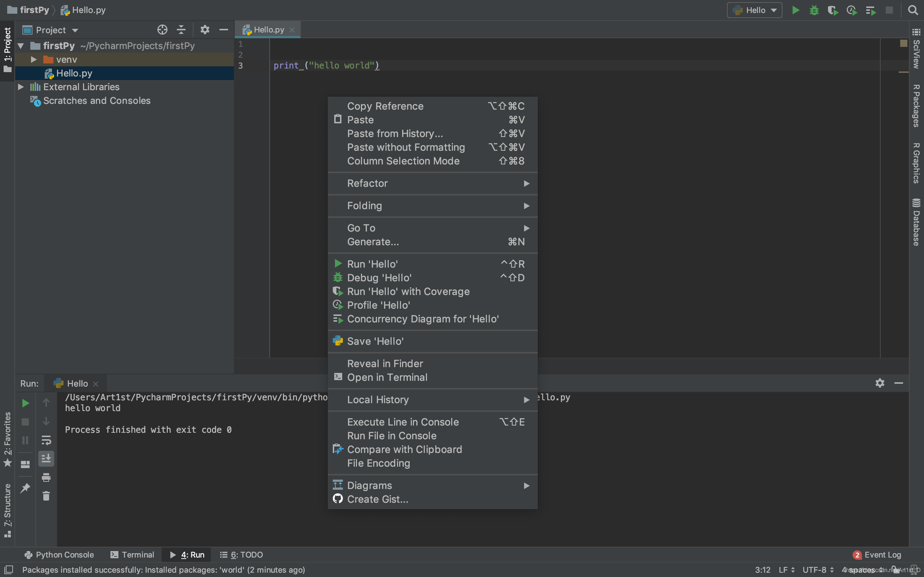The height and width of the screenshot is (577, 924).
Task: Collapse all nodes in the Project panel
Action: (x=180, y=29)
